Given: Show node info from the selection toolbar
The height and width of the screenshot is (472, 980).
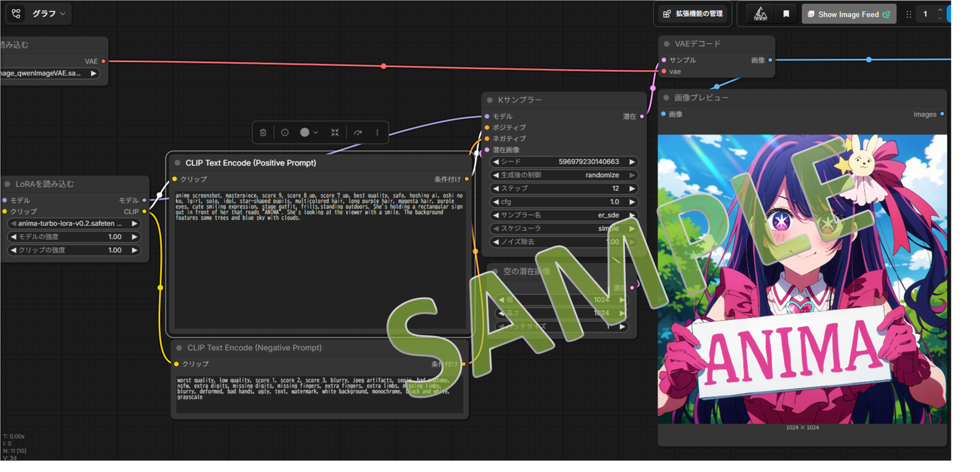Looking at the screenshot, I should click(x=285, y=132).
